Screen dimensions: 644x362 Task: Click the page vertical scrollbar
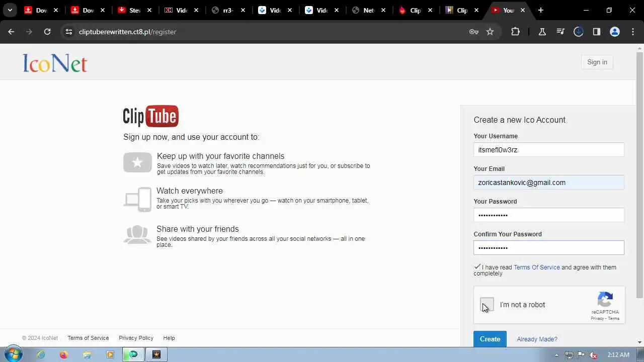coord(640,174)
